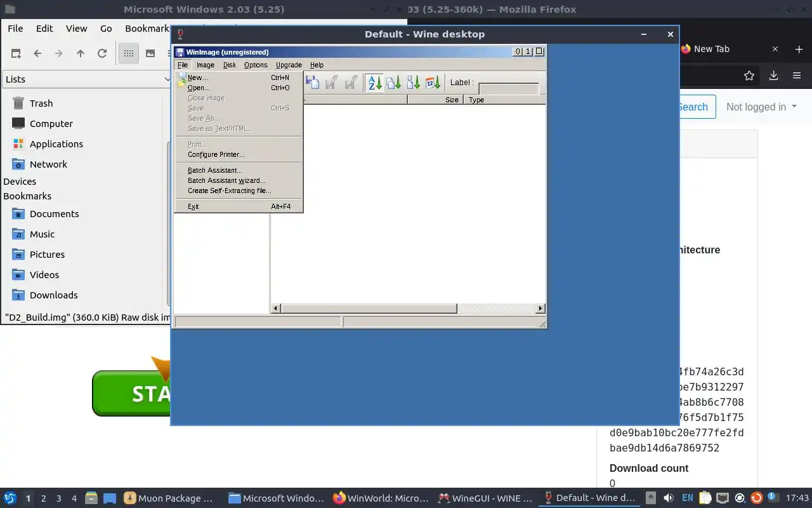The height and width of the screenshot is (508, 812).
Task: Click the EN keyboard layout indicator
Action: tap(688, 498)
